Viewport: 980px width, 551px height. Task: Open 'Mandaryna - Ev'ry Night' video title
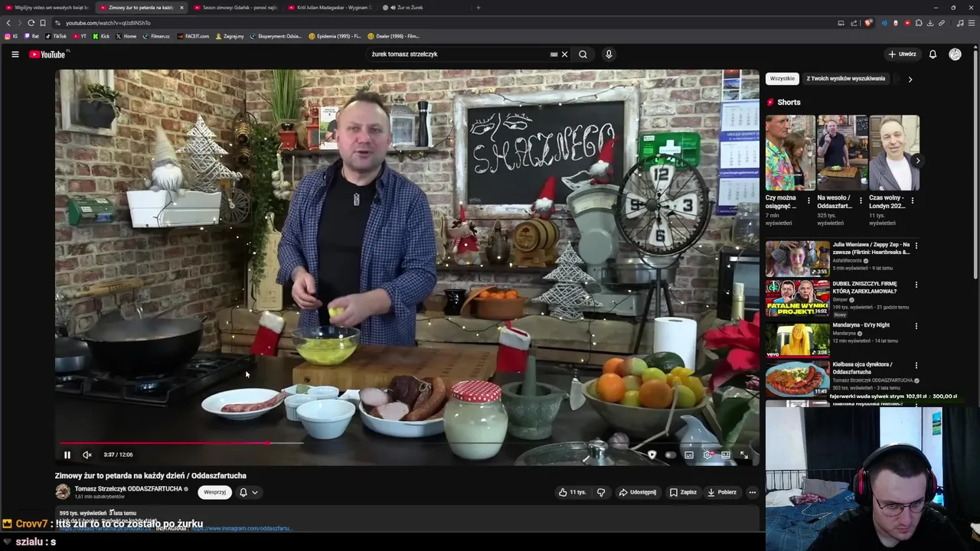(x=861, y=325)
